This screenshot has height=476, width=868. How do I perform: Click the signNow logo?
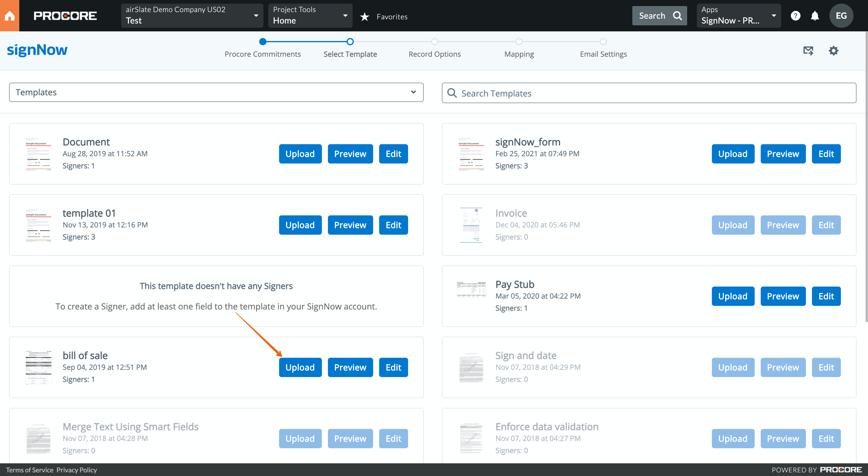click(x=37, y=50)
